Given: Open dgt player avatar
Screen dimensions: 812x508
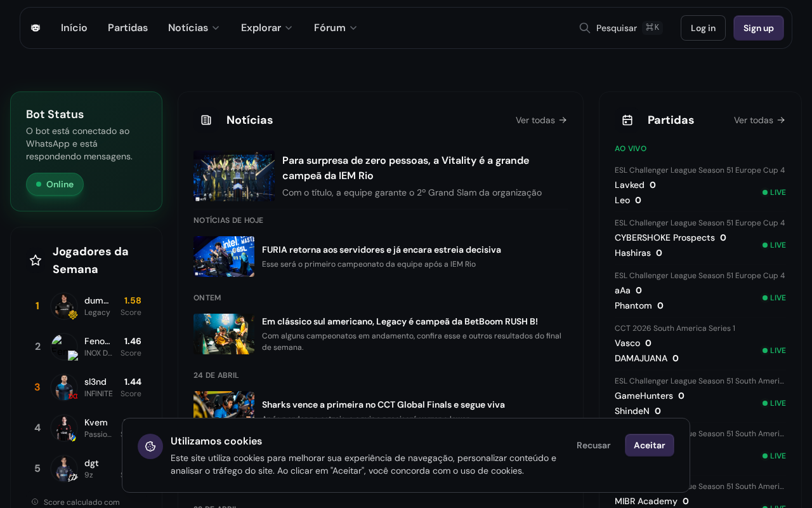Looking at the screenshot, I should click(x=64, y=469).
